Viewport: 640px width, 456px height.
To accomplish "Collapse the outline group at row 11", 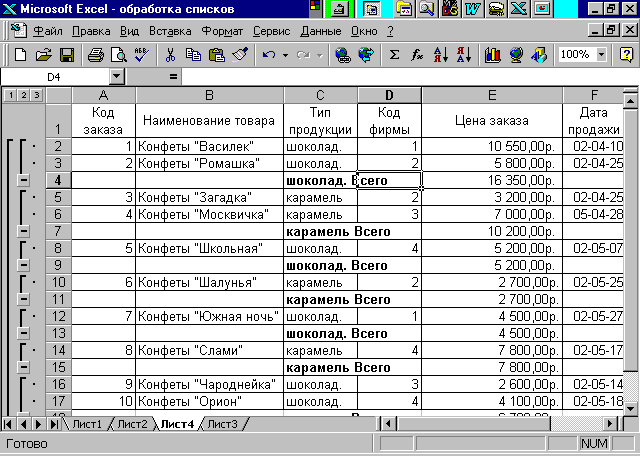I will (x=24, y=299).
